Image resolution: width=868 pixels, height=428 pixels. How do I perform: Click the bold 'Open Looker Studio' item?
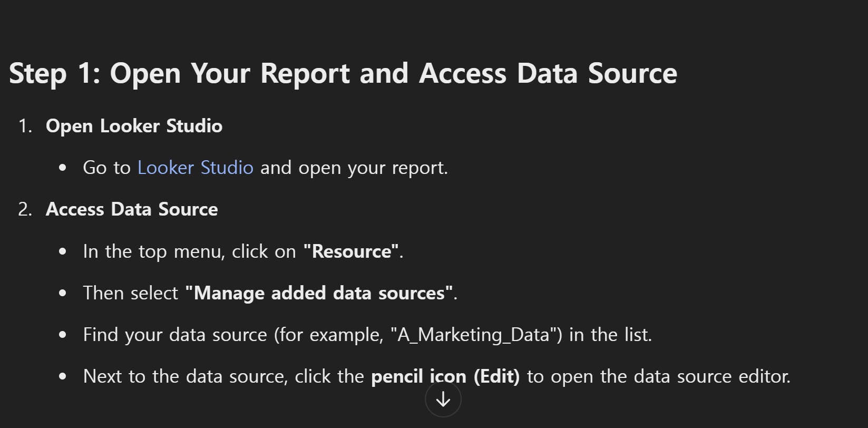(134, 126)
